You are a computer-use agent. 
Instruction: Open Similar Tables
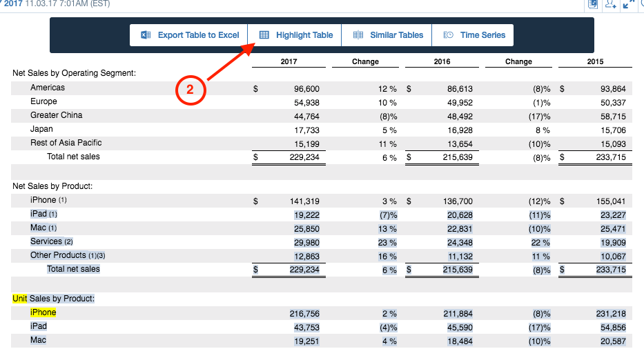click(x=387, y=35)
